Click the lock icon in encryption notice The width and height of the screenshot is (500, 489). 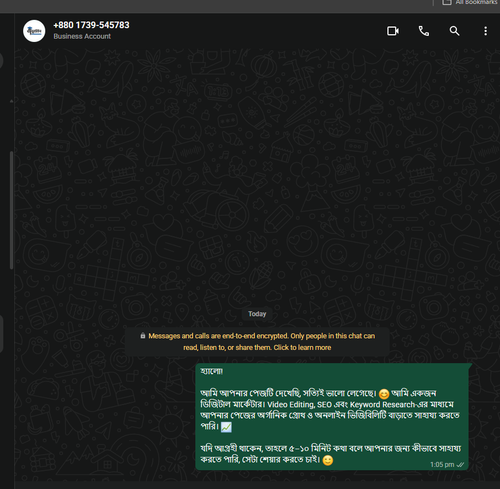(x=143, y=336)
